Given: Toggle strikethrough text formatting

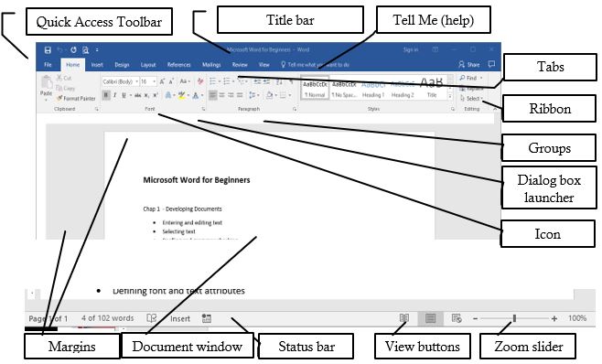Looking at the screenshot, I should 138,95.
